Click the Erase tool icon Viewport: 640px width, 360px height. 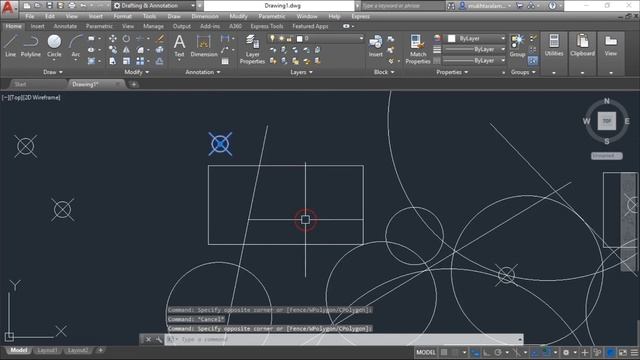160,38
